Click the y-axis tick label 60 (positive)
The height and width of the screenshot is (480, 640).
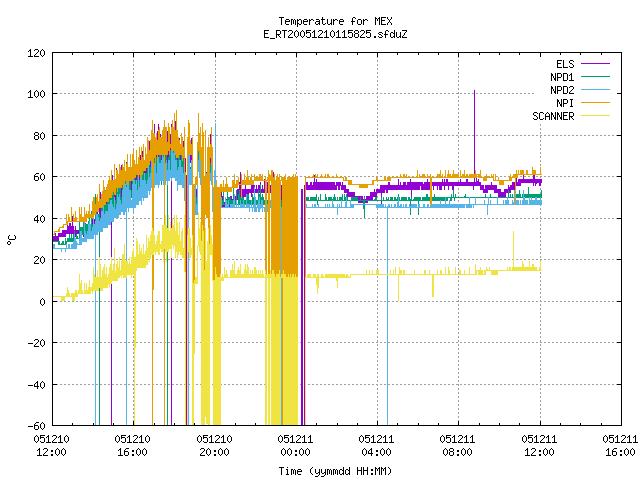(x=40, y=177)
